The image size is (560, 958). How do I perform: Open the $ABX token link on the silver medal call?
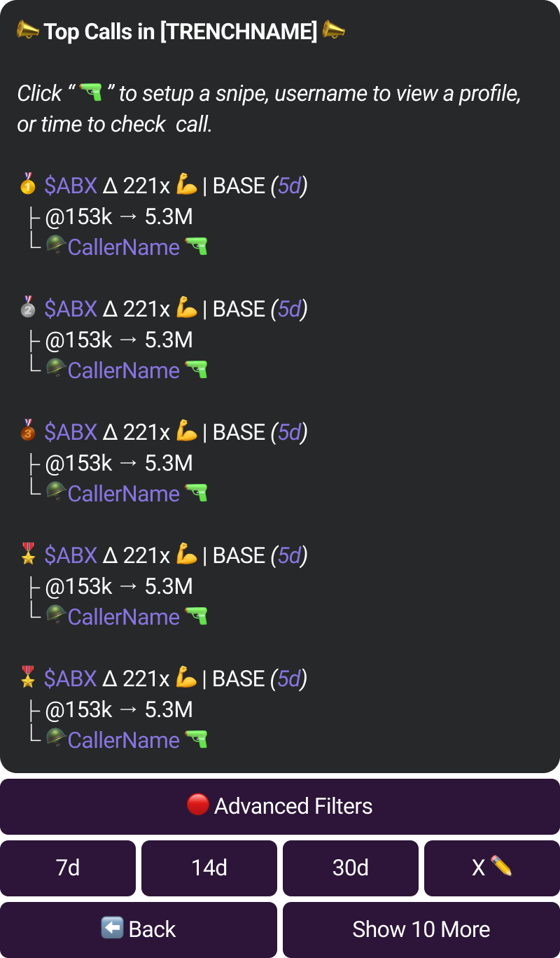click(x=71, y=309)
